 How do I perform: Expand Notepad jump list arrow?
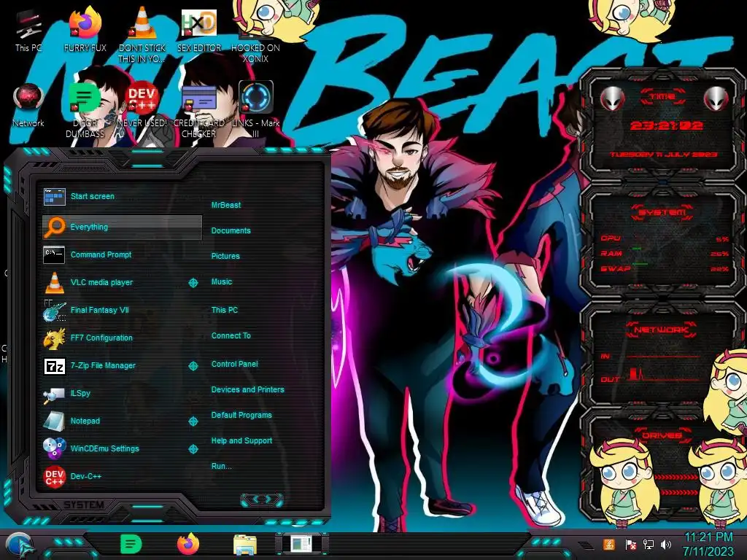(x=193, y=421)
